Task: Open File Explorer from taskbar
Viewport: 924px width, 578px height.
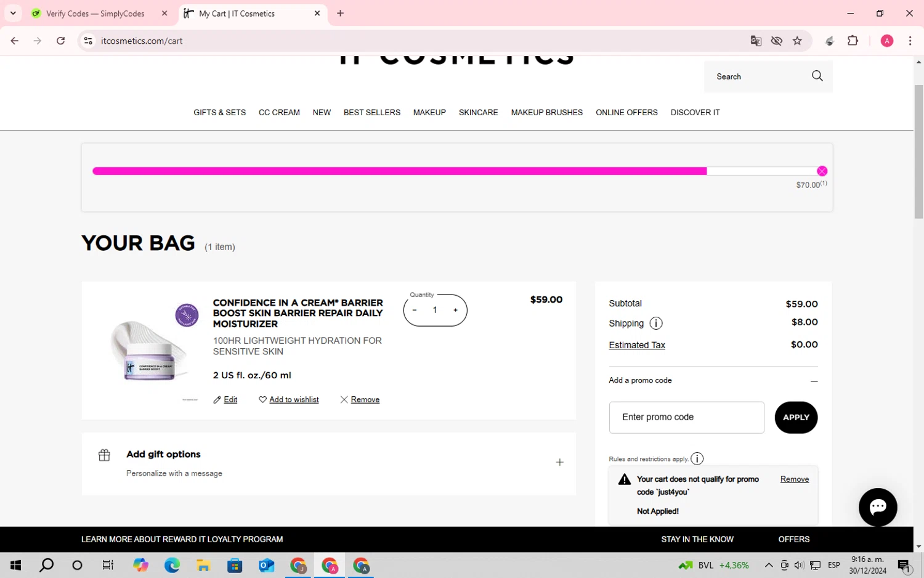Action: coord(203,565)
